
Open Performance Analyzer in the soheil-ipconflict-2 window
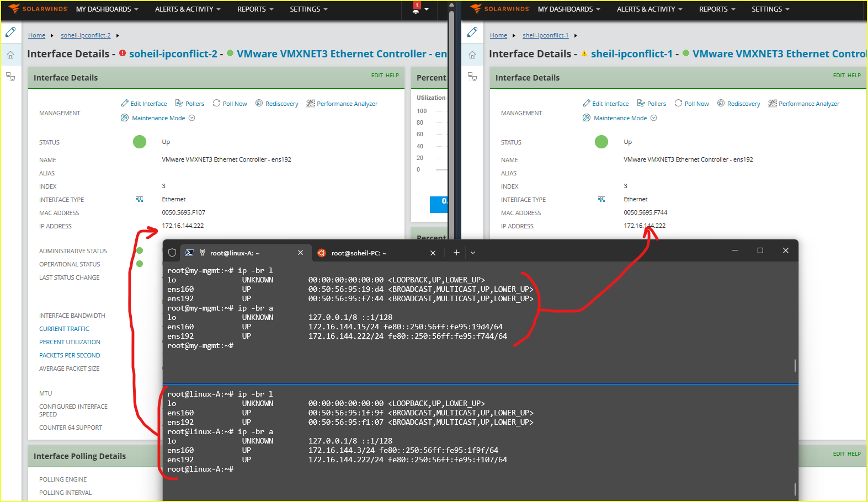[342, 104]
